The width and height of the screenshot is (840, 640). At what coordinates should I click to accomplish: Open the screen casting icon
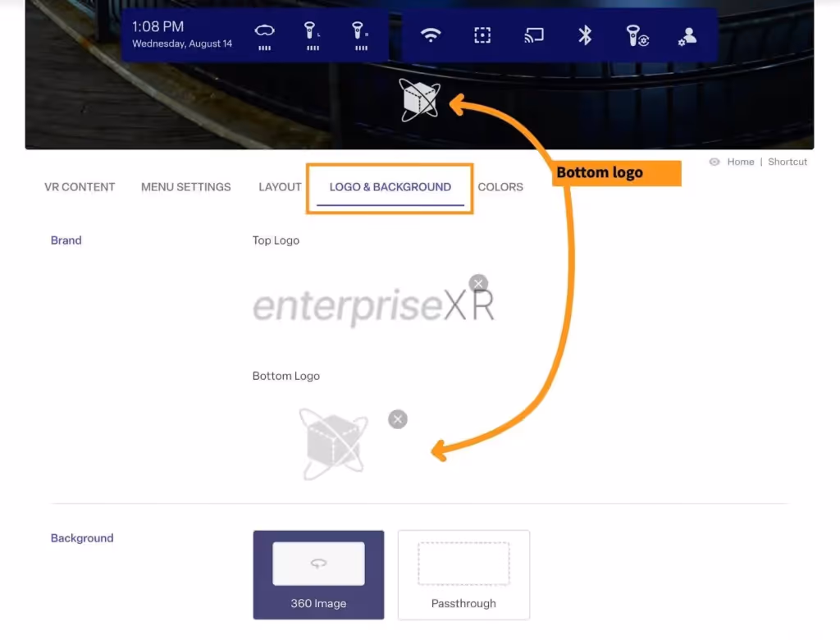(x=533, y=35)
